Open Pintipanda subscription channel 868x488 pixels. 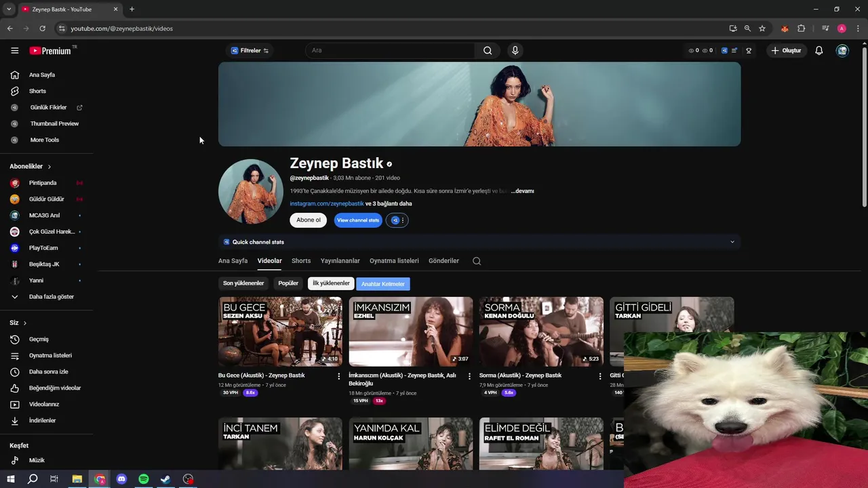coord(43,183)
